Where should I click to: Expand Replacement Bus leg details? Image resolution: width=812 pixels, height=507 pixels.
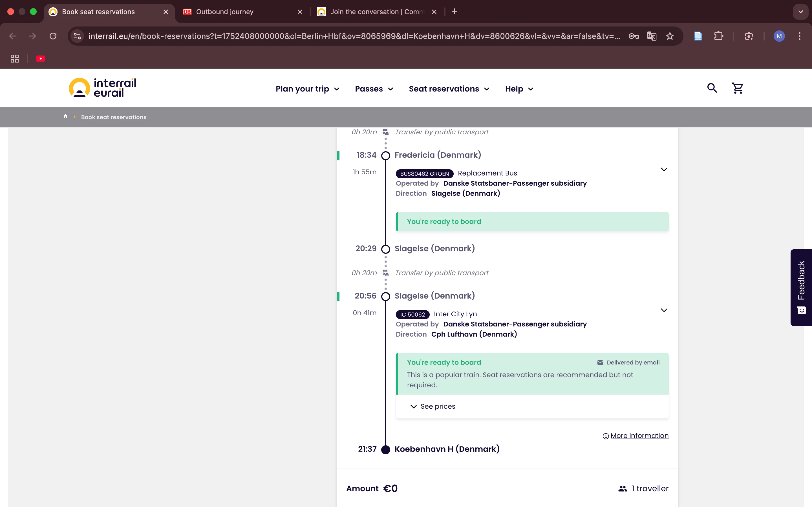point(663,169)
